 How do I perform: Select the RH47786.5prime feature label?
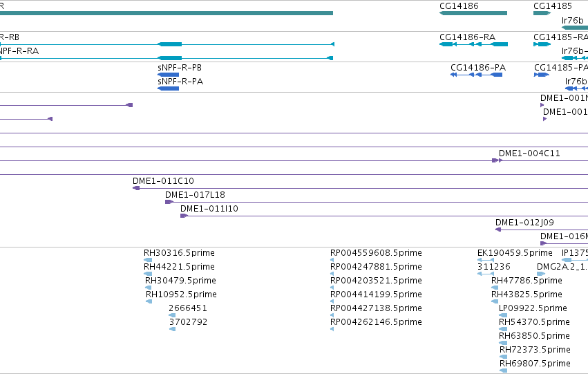click(x=527, y=281)
